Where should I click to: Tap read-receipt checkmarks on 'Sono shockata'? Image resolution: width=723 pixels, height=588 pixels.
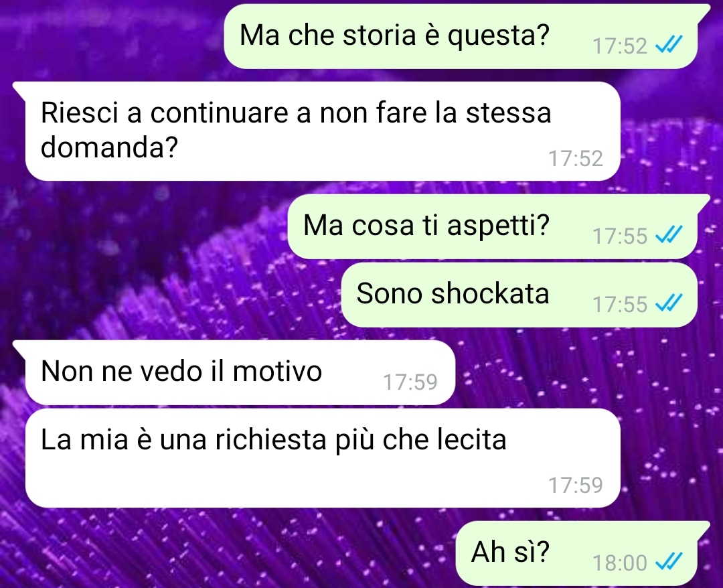[x=669, y=304]
